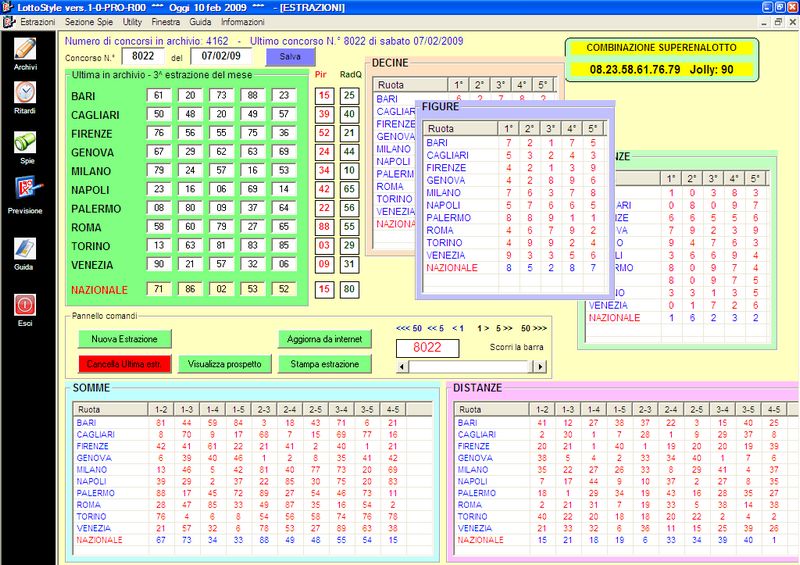Click the scroll bar left arrow
This screenshot has height=565, width=800.
tap(402, 366)
